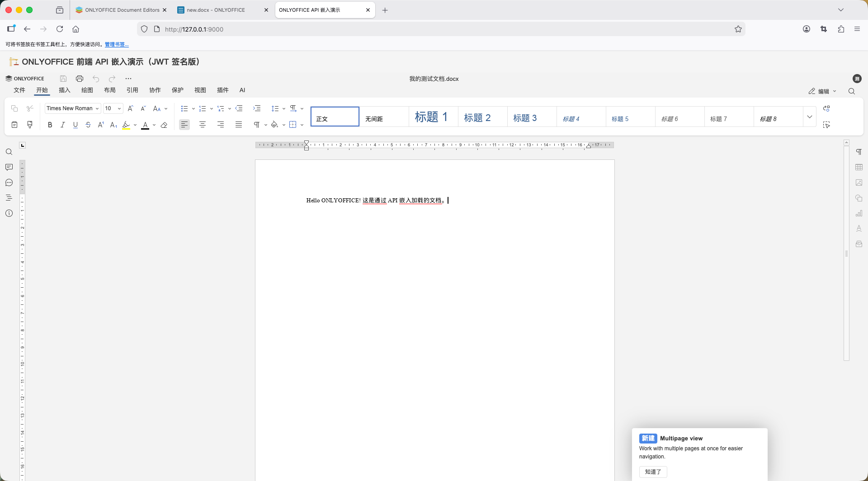Expand the bullet list options arrow
868x481 pixels.
pos(193,109)
